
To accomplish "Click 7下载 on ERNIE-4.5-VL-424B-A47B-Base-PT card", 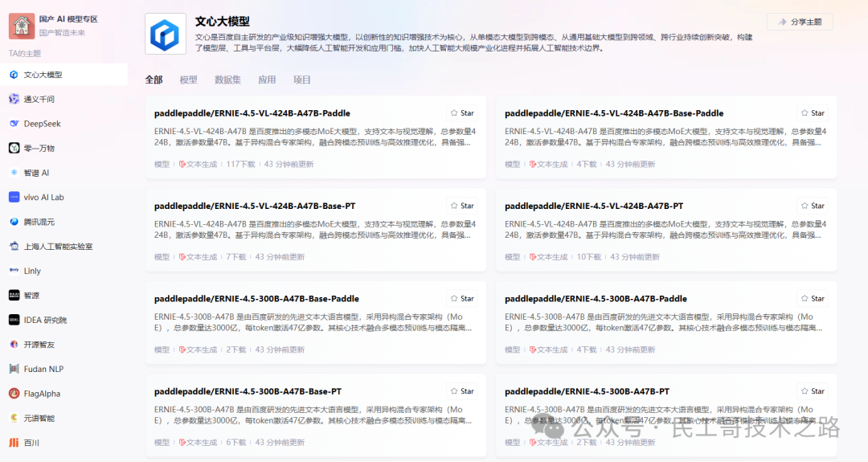I will [235, 257].
